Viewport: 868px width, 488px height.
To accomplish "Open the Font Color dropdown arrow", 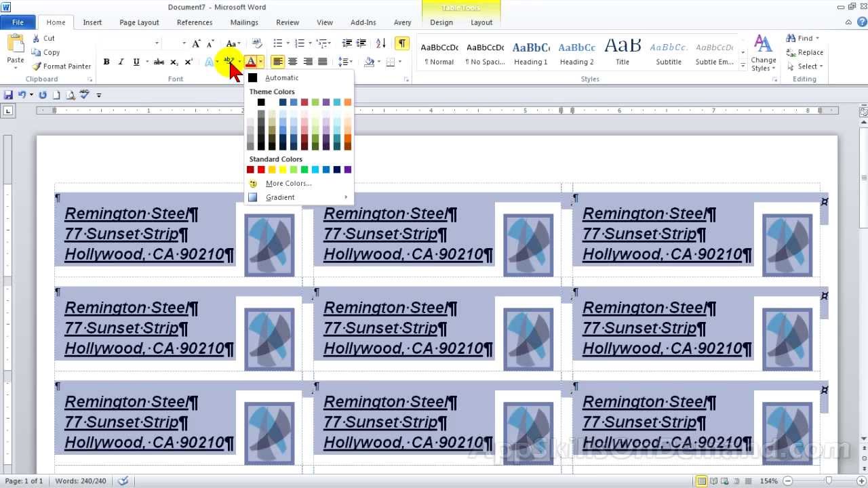I will pyautogui.click(x=260, y=62).
